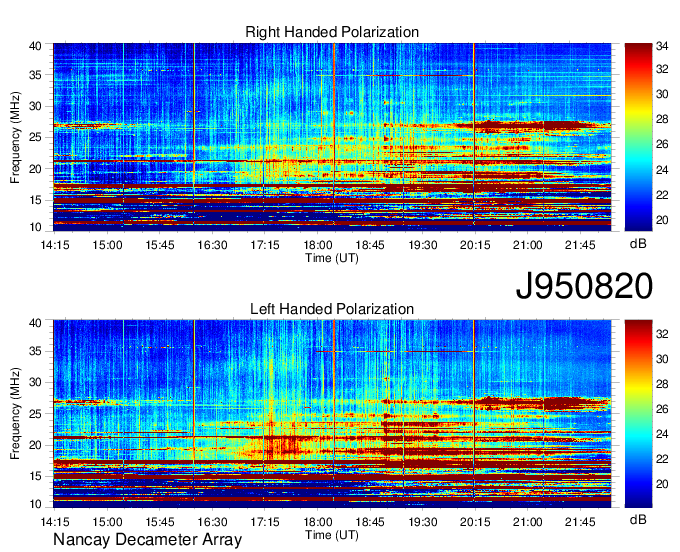
Task: Click "Time (UT)" under the Right Handed plot
Action: point(332,258)
